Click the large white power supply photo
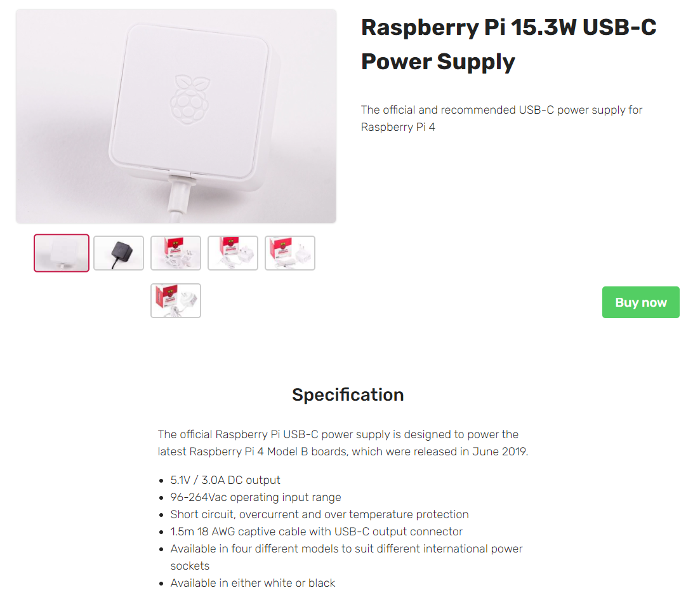The height and width of the screenshot is (609, 700). pyautogui.click(x=176, y=116)
